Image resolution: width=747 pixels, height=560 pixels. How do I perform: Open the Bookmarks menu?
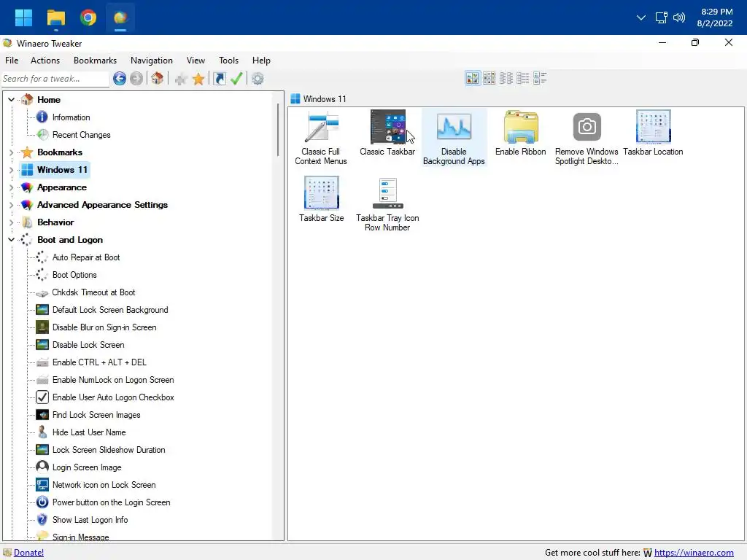(95, 61)
